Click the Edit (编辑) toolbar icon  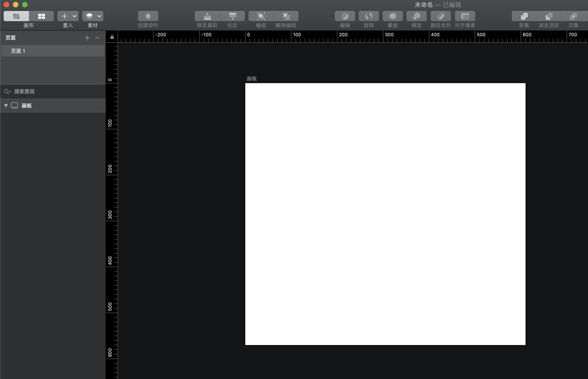[x=345, y=16]
